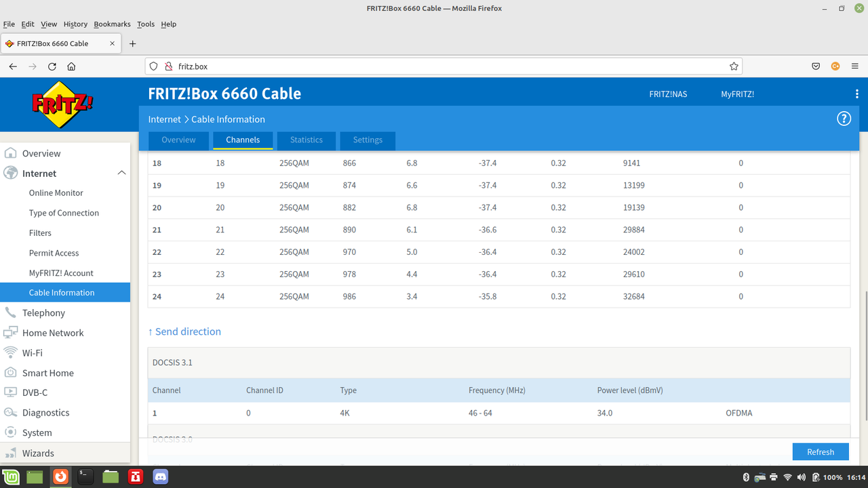Click the FRITZ! logo
Image resolution: width=868 pixels, height=488 pixels.
[x=62, y=104]
